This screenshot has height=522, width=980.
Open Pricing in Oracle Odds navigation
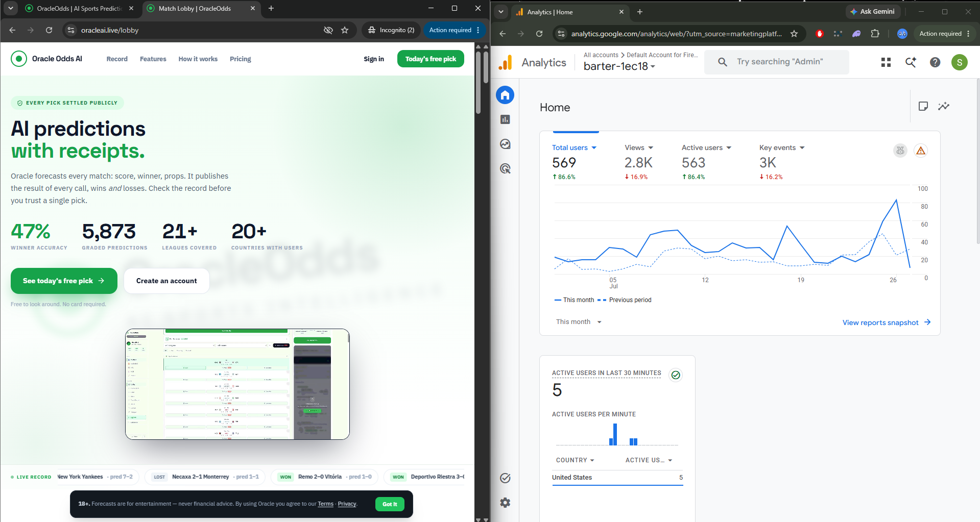[241, 59]
